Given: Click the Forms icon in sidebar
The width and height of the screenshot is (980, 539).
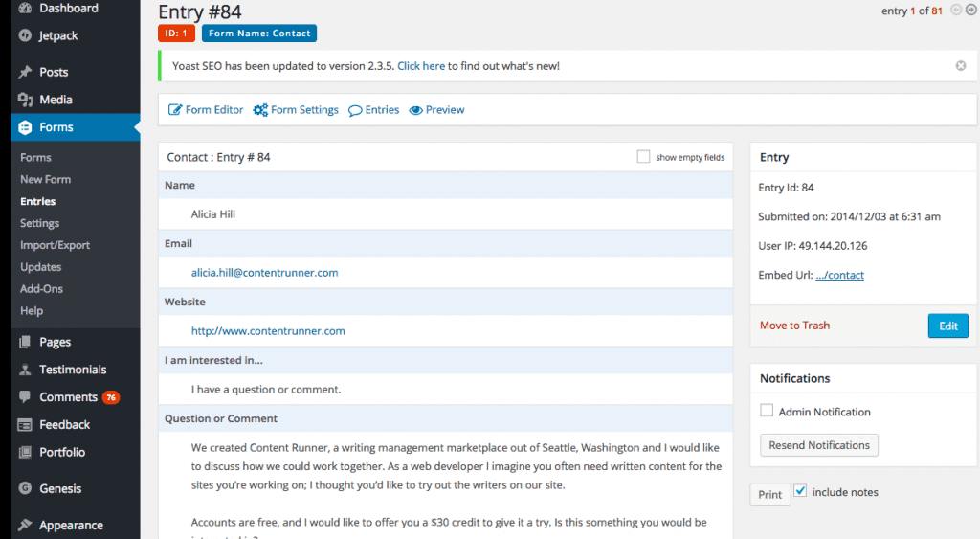Looking at the screenshot, I should [x=25, y=127].
